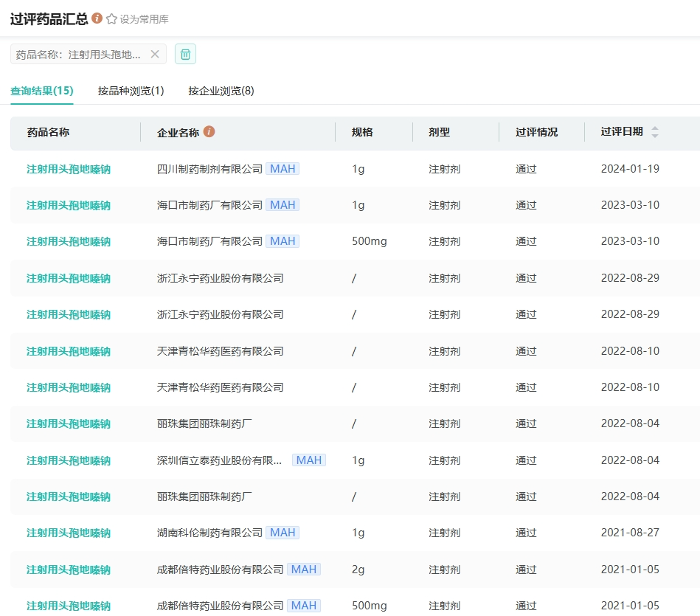Open the 按品种浏览(1) tab
This screenshot has height=616, width=700.
tap(131, 91)
